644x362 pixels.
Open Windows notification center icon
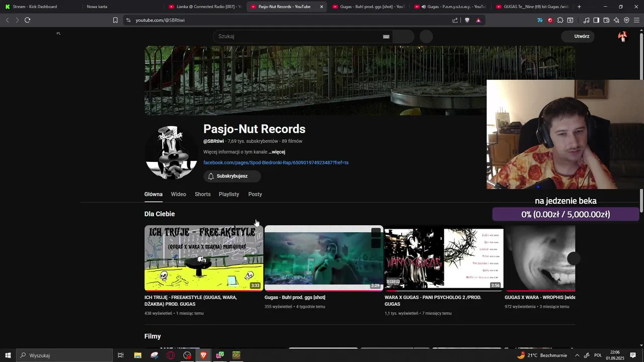633,355
